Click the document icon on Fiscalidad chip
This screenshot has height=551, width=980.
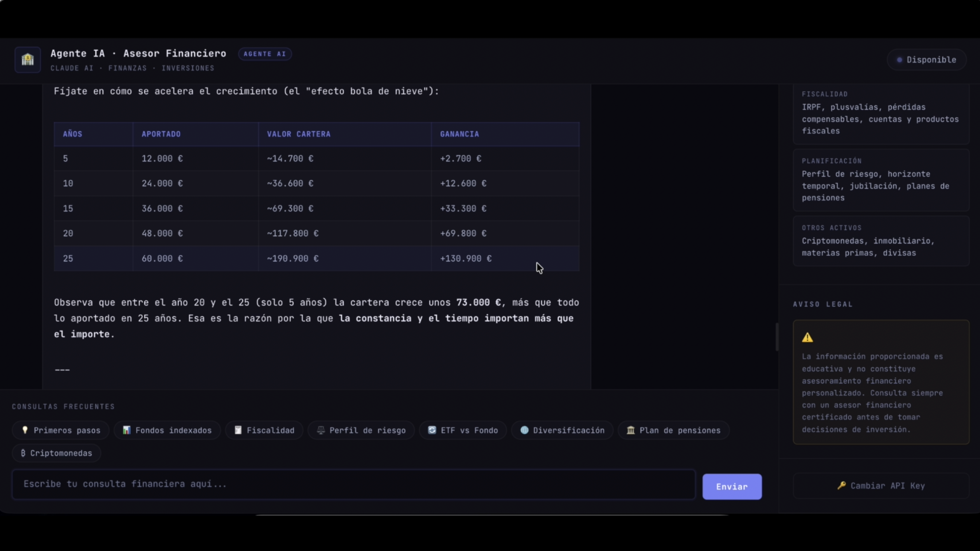238,430
